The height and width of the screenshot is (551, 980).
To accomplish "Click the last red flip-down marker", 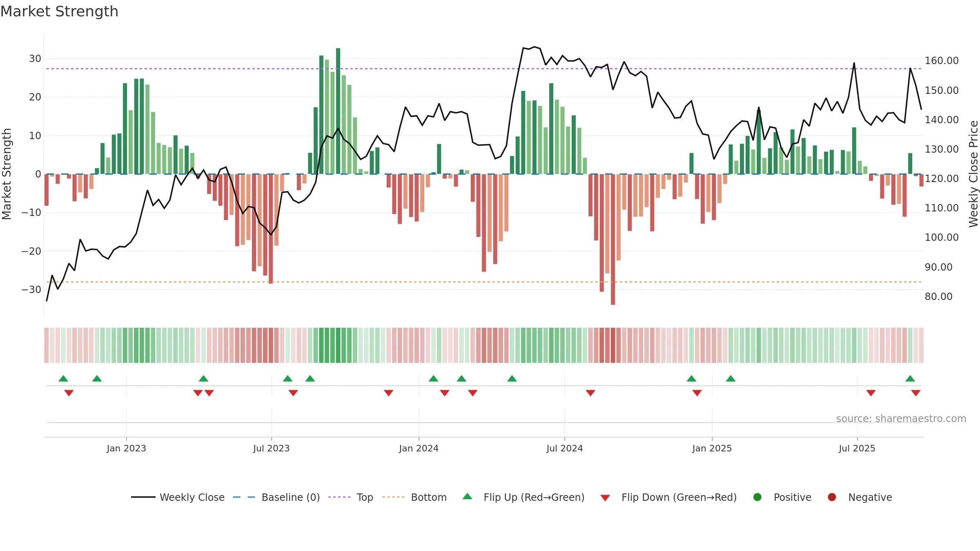I will point(915,393).
